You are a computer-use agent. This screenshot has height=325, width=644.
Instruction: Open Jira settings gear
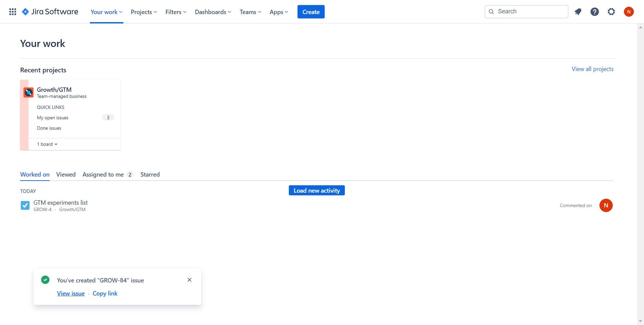pyautogui.click(x=611, y=11)
